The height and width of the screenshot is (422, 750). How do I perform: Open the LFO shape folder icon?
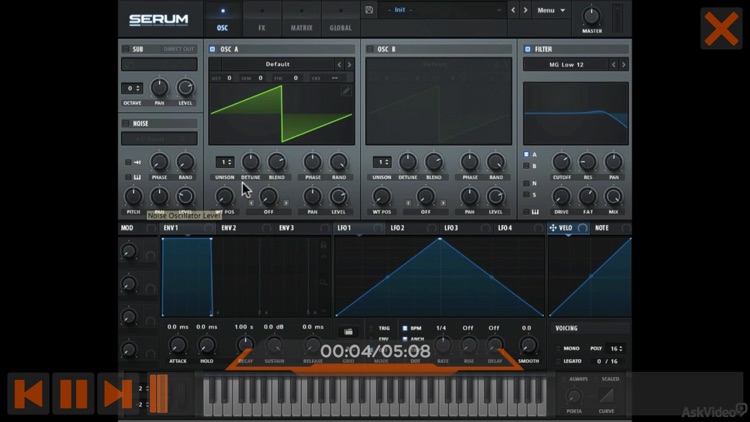(348, 332)
